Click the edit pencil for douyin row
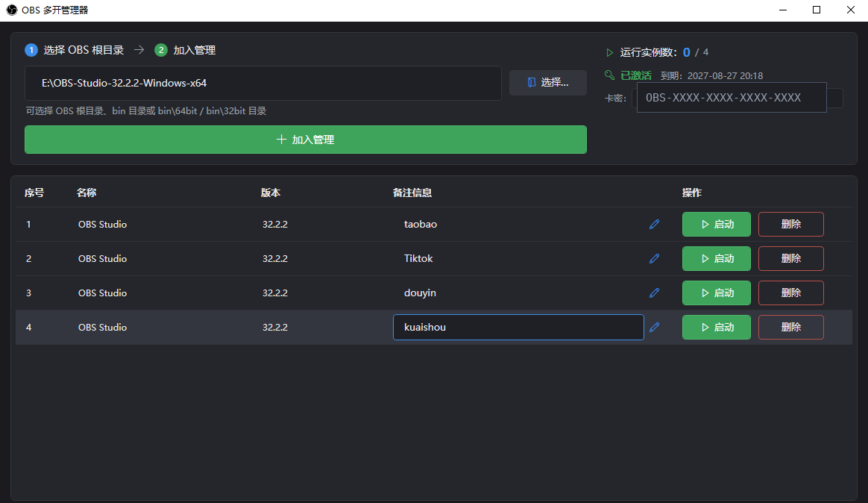 (x=654, y=293)
